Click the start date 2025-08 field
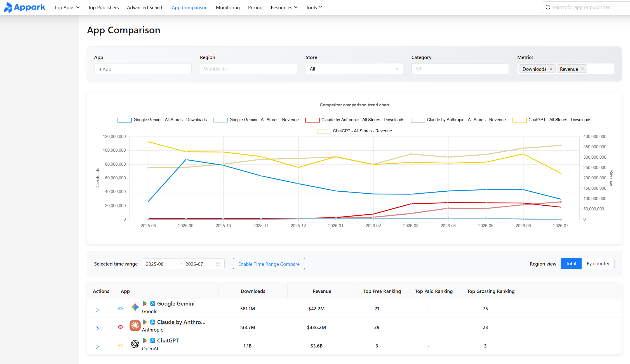The height and width of the screenshot is (364, 630). pyautogui.click(x=155, y=264)
